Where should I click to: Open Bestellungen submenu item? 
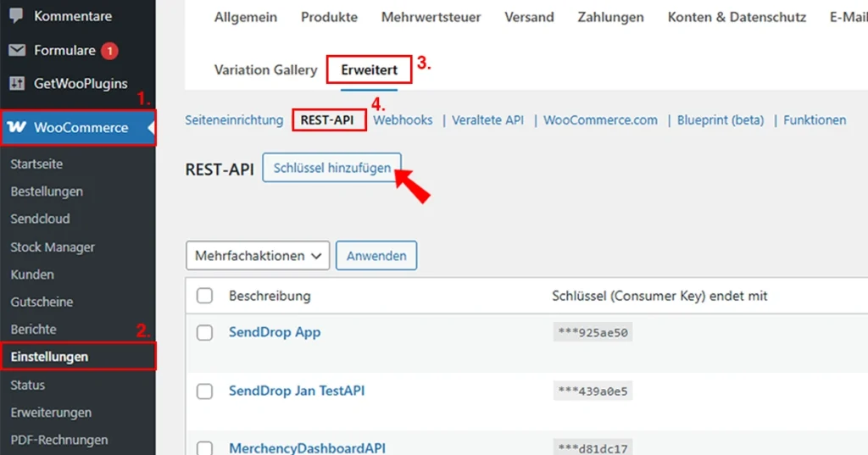tap(47, 191)
